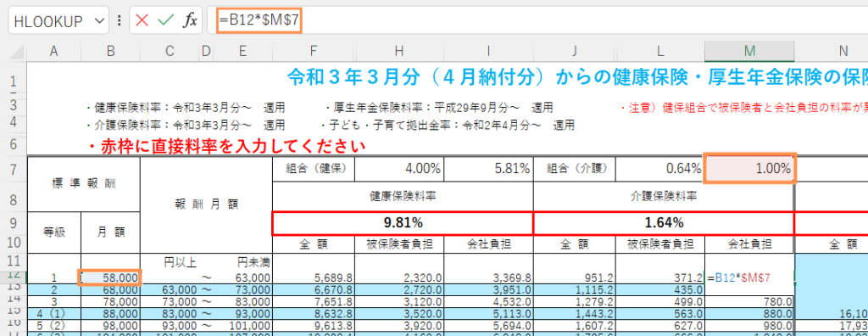Image resolution: width=868 pixels, height=336 pixels.
Task: Select column F header
Action: 314,52
